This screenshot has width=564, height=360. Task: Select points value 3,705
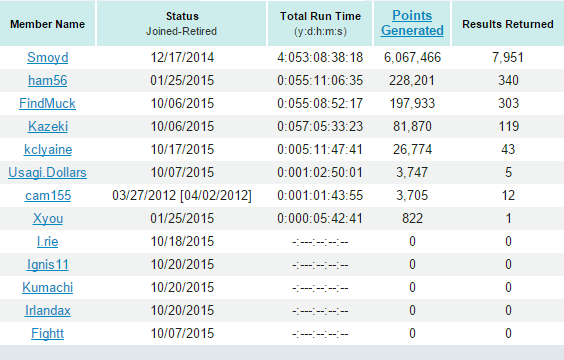[412, 196]
